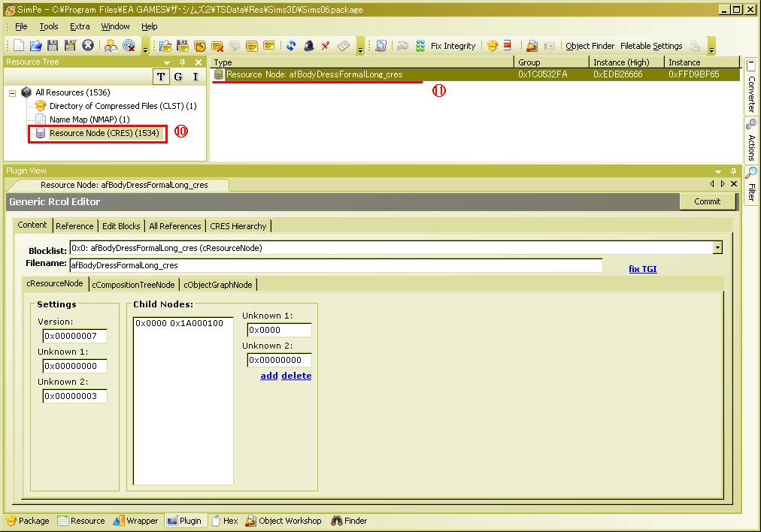Click the double yellow note clone icon
761x532 pixels.
(x=252, y=46)
